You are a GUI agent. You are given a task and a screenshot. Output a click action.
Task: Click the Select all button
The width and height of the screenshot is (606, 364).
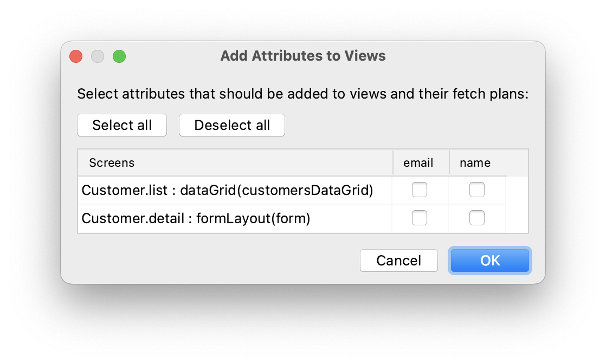tap(121, 125)
